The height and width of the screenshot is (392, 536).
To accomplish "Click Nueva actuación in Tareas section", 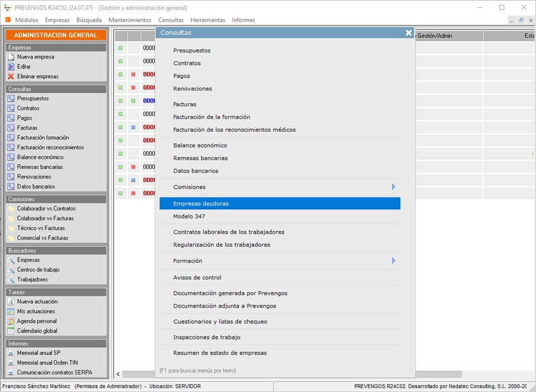I will coord(37,302).
